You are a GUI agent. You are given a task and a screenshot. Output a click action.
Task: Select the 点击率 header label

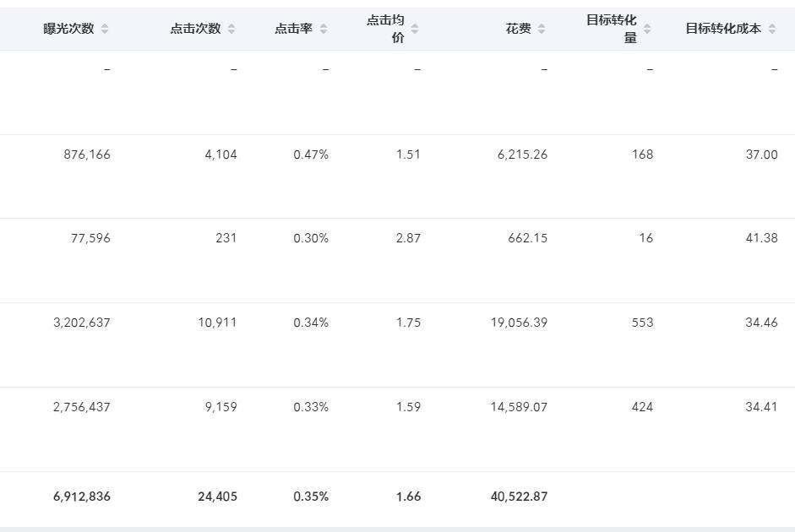(293, 29)
